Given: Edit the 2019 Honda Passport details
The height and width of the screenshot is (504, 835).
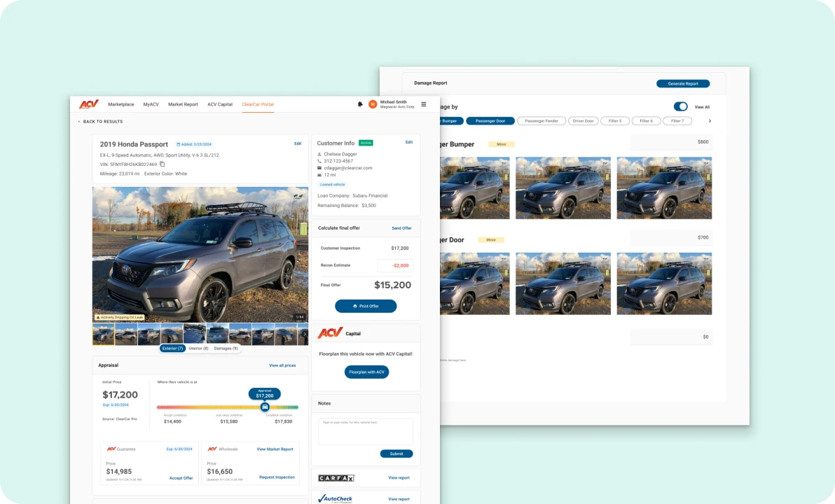Looking at the screenshot, I should coord(298,143).
